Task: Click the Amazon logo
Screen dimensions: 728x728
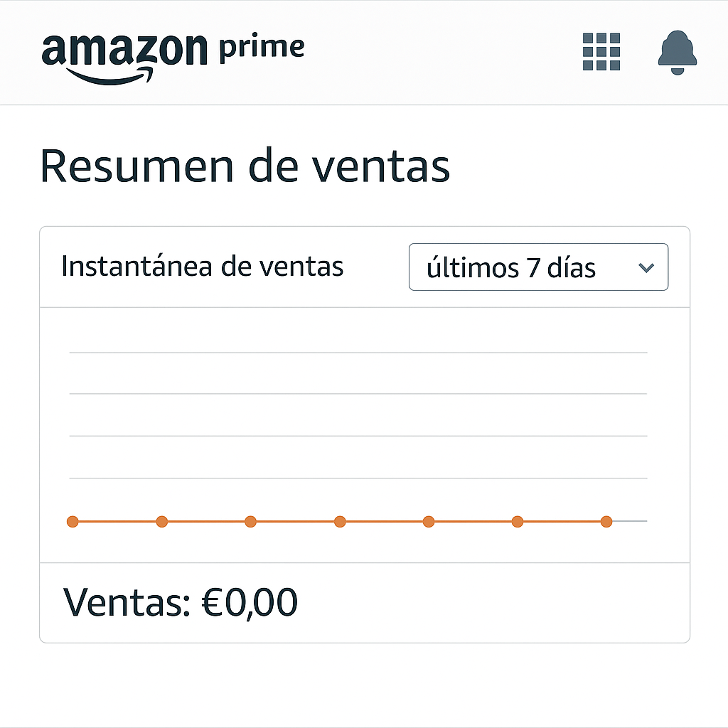Action: point(125,53)
